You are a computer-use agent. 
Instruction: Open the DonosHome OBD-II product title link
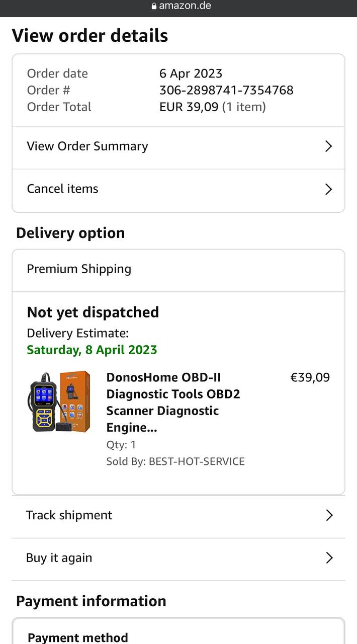click(173, 402)
